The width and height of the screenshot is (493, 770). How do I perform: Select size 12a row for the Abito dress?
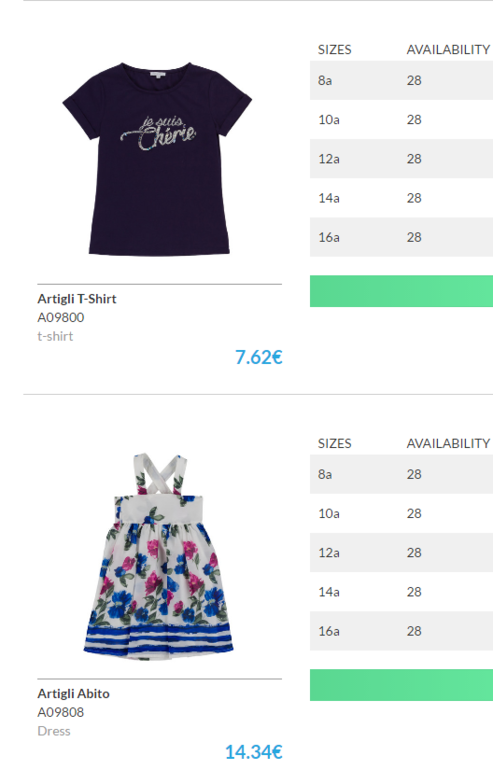click(401, 553)
